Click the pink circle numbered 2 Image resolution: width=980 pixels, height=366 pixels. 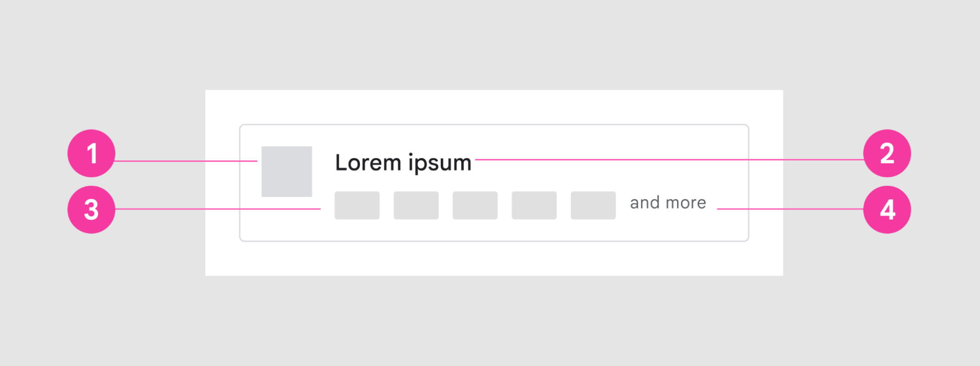pos(887,154)
